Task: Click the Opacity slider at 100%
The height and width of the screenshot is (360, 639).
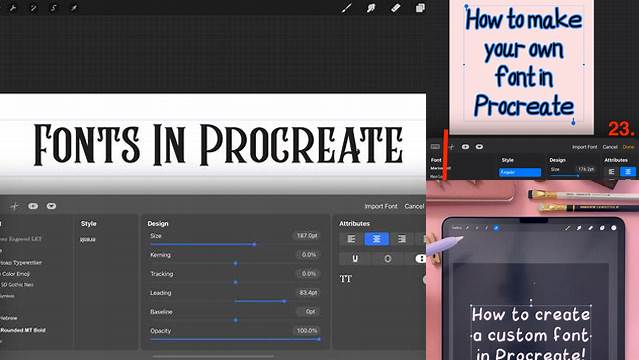Action: tap(235, 339)
